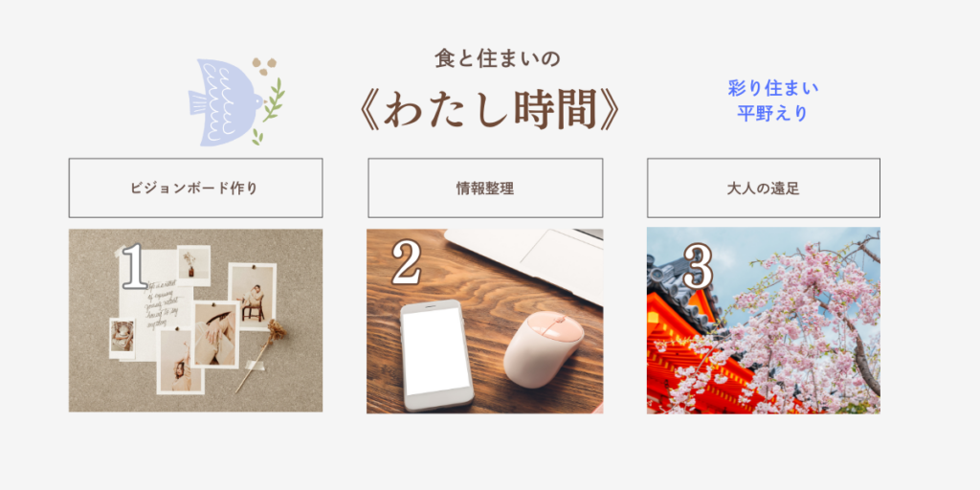980x490 pixels.
Task: Click the number 2 on the desk photo
Action: (406, 263)
